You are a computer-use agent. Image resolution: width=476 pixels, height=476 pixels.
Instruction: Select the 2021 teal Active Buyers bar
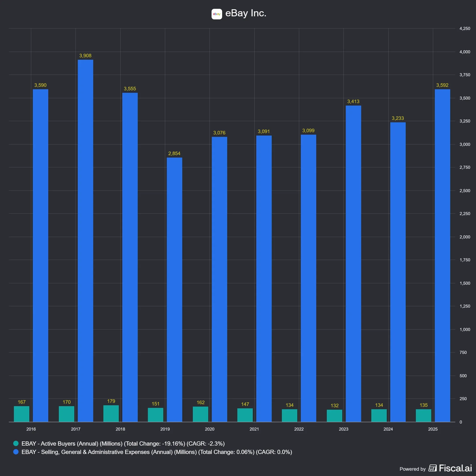[245, 415]
